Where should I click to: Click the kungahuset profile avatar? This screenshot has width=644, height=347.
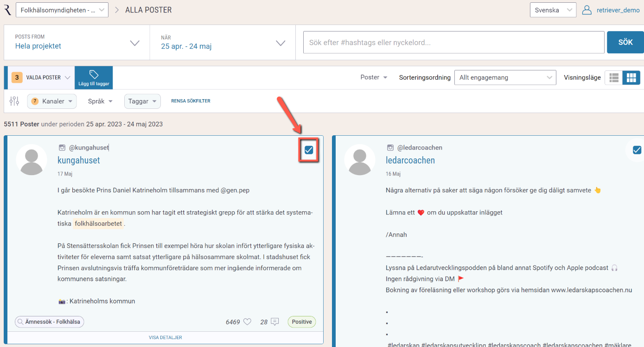(32, 160)
